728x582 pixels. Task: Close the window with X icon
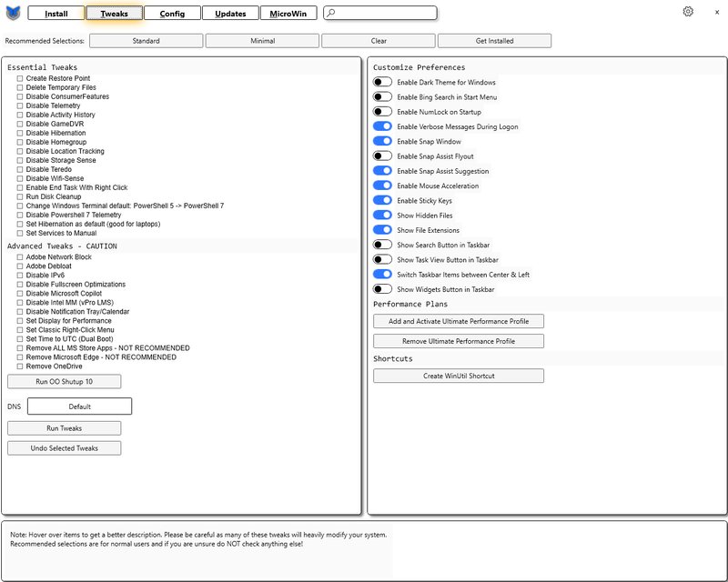(x=716, y=12)
